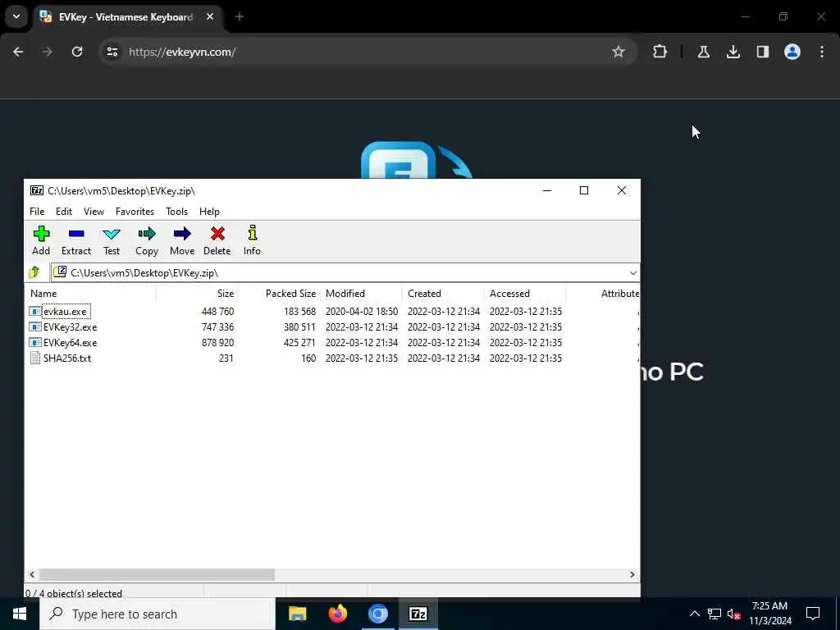Open Chrome extensions puzzle icon

point(660,52)
